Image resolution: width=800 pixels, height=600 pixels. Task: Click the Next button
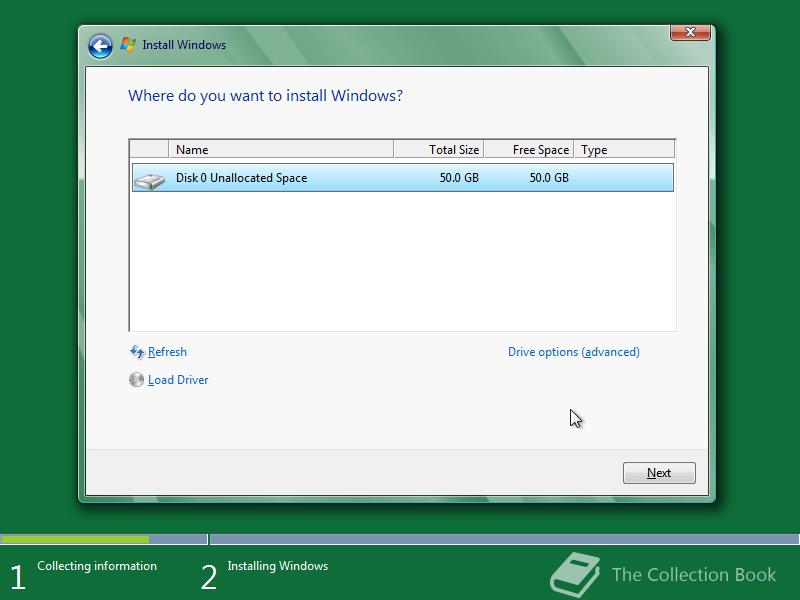659,473
